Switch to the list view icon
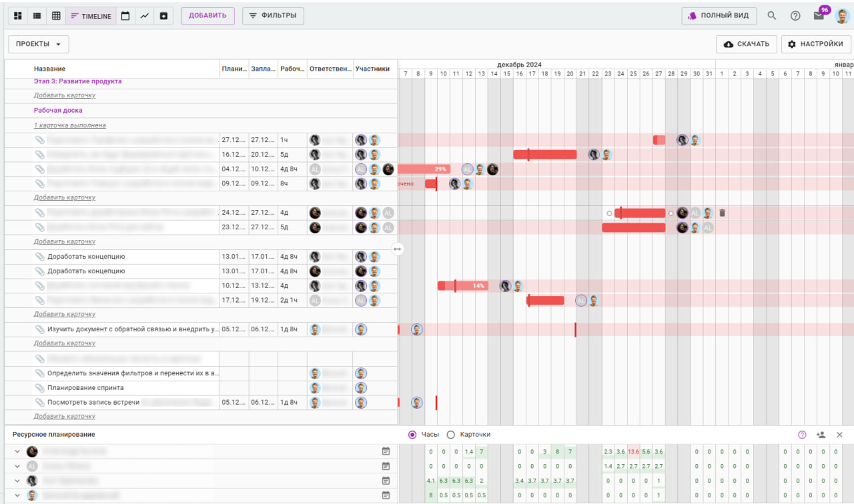This screenshot has height=504, width=854. 37,16
